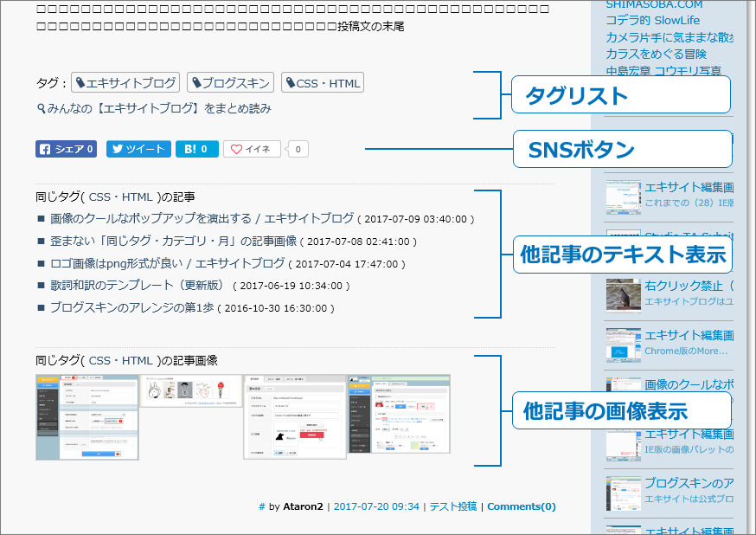The height and width of the screenshot is (535, 756).
Task: Open sidebar thumbnail beside Chrome版のMore entry
Action: pos(624,345)
